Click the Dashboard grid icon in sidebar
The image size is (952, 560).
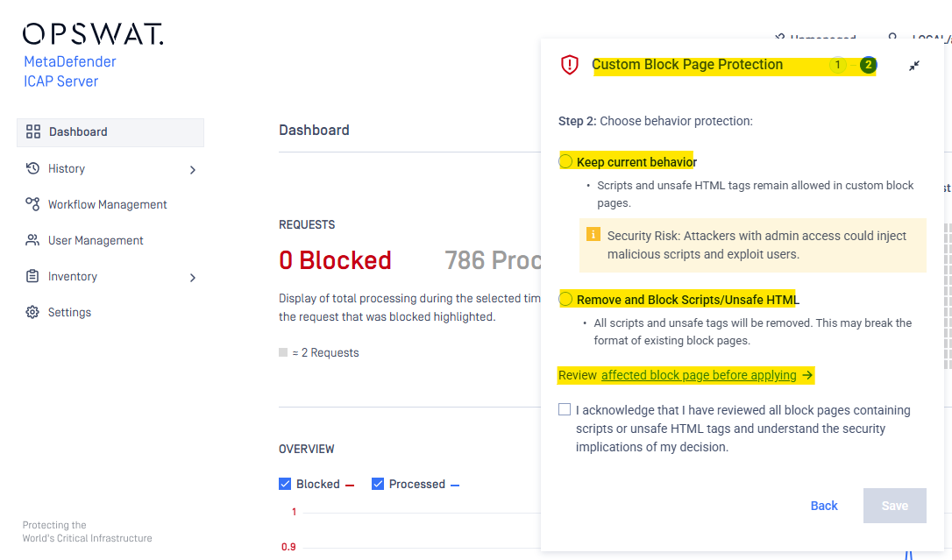[33, 132]
